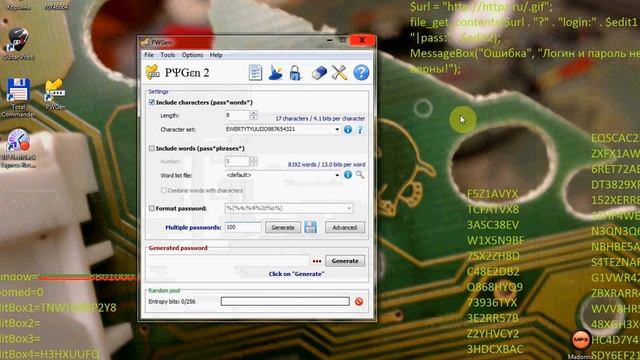Click the Total Commander desktop icon
This screenshot has width=640, height=360.
pos(18,98)
